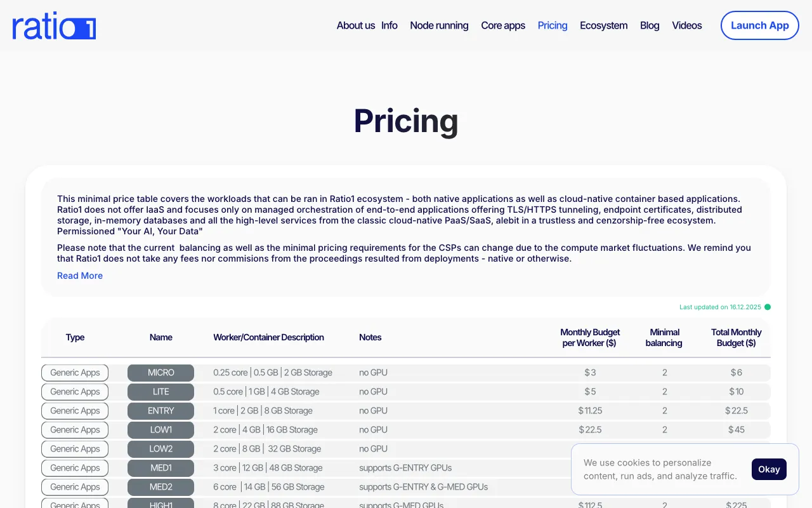Click the Notes column header
This screenshot has height=508, width=812.
click(370, 337)
